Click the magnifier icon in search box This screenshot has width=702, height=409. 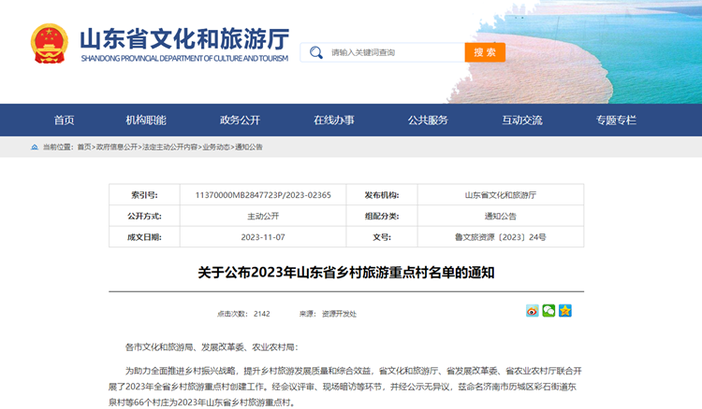click(x=317, y=52)
